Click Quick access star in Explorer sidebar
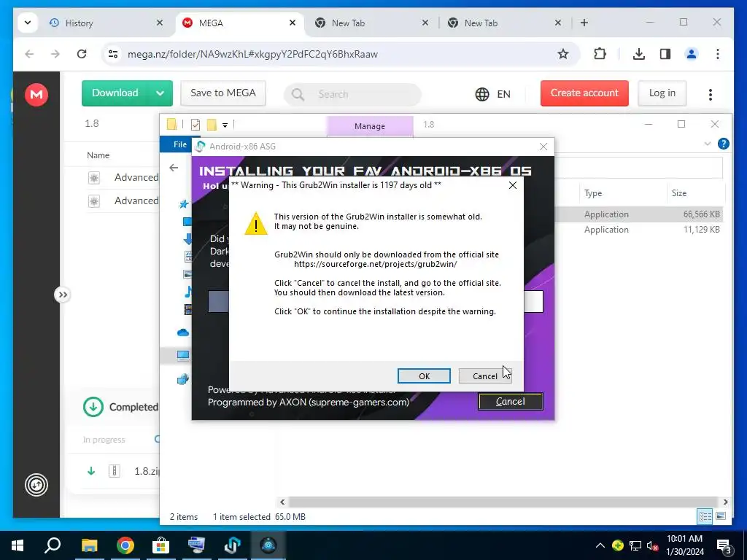The height and width of the screenshot is (560, 747). (x=183, y=204)
